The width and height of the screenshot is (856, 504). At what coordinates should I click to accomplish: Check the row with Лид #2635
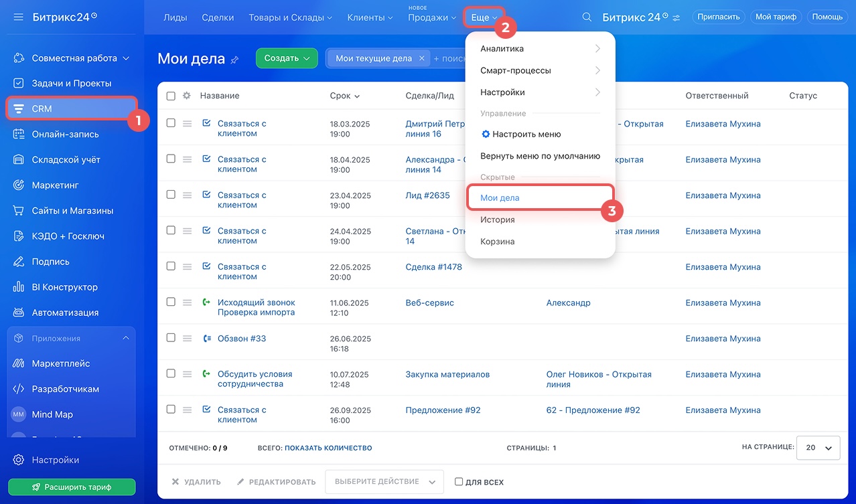(x=171, y=195)
